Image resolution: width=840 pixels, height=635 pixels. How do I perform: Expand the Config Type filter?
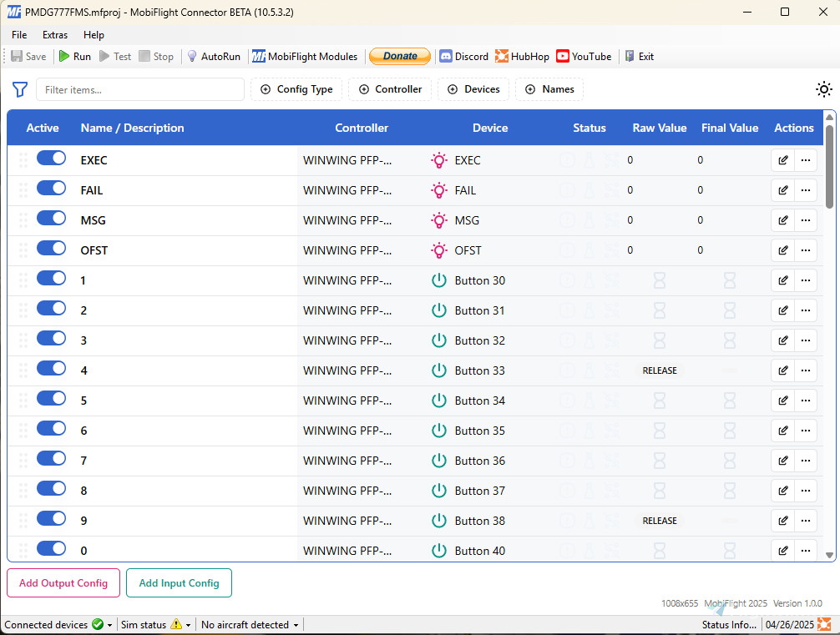[296, 89]
